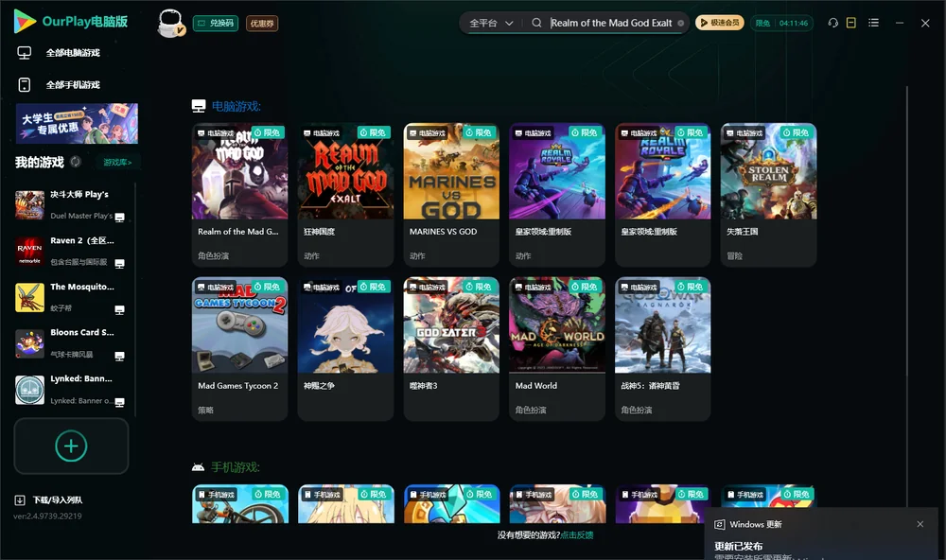This screenshot has width=946, height=560.
Task: Click PC icon on Lynked: Banner row
Action: (x=119, y=403)
